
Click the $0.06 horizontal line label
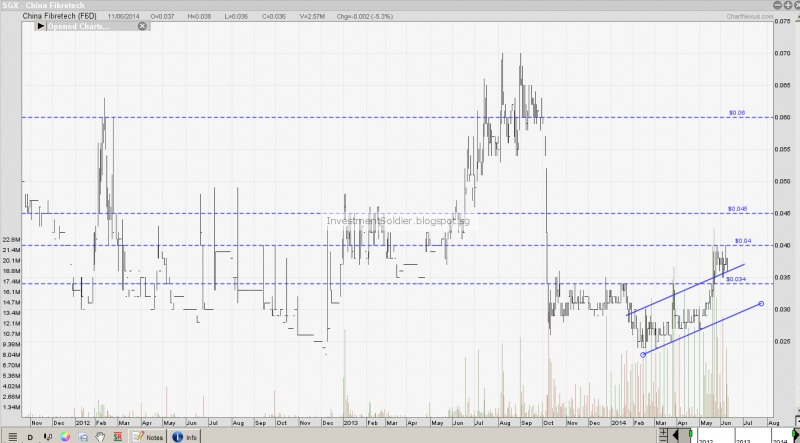click(737, 113)
